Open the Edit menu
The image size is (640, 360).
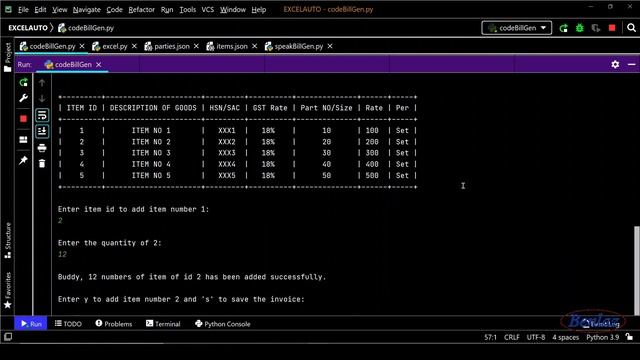click(x=40, y=9)
